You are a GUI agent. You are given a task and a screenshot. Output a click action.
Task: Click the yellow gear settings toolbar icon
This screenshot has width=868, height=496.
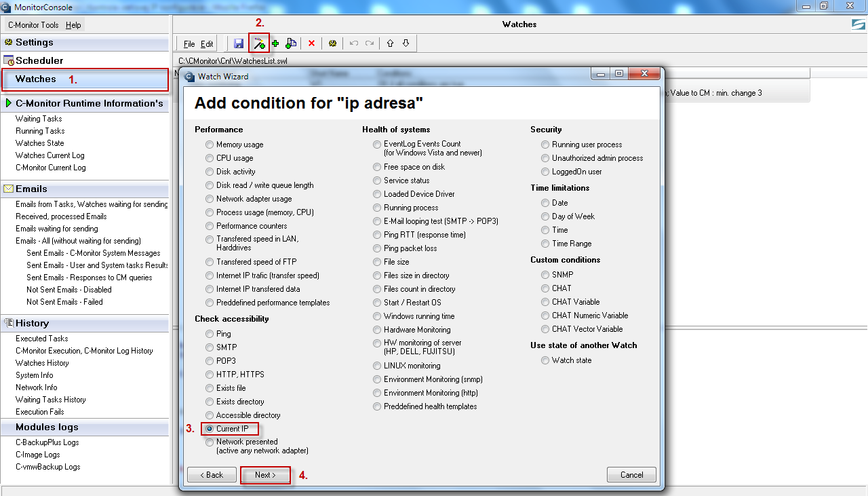click(x=332, y=43)
